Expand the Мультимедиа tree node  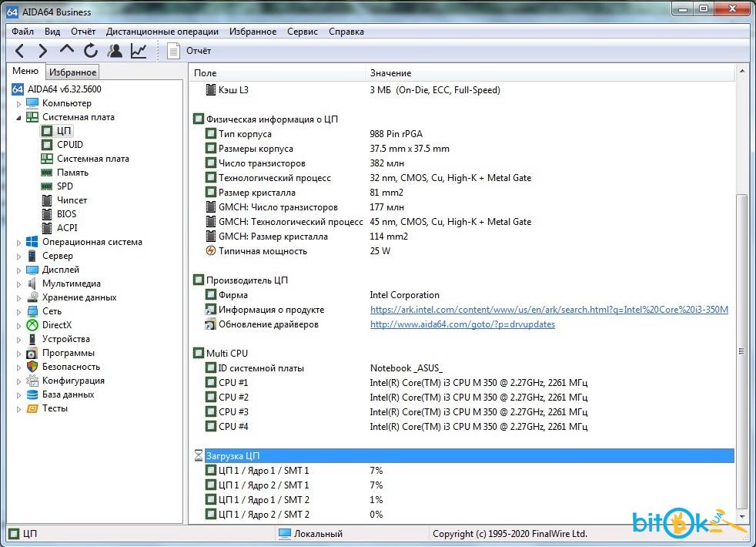(18, 284)
